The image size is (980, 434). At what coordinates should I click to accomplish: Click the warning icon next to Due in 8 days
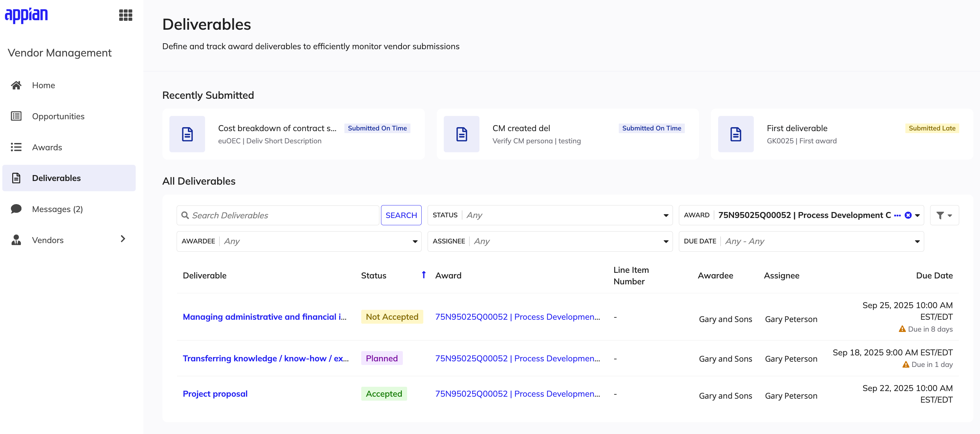(902, 329)
